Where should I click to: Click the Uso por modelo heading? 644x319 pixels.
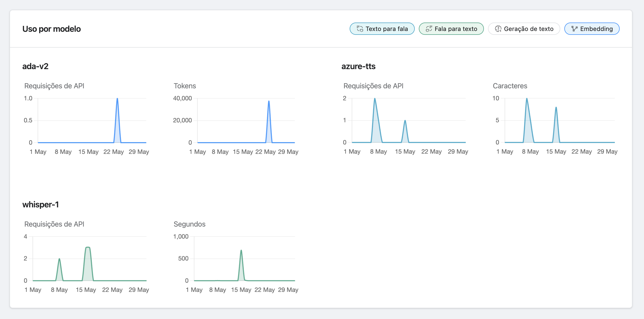click(51, 29)
